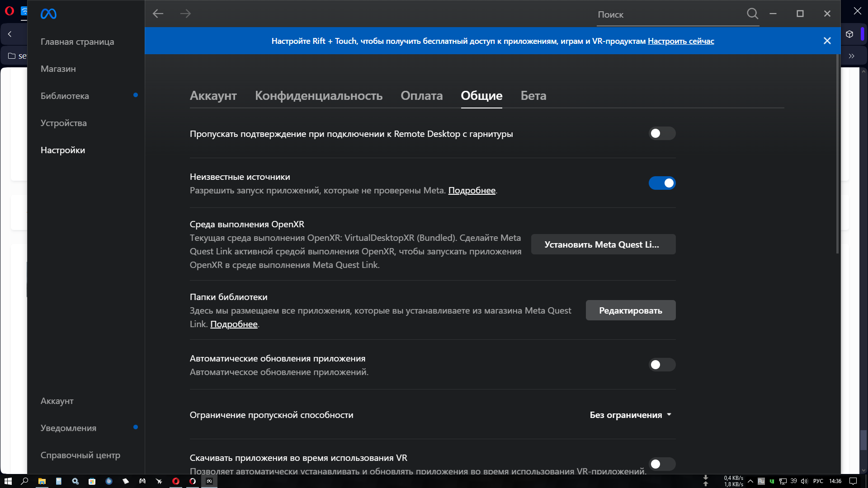Click the 'Установить Meta Quest Li...' button
868x488 pixels.
[x=603, y=244]
